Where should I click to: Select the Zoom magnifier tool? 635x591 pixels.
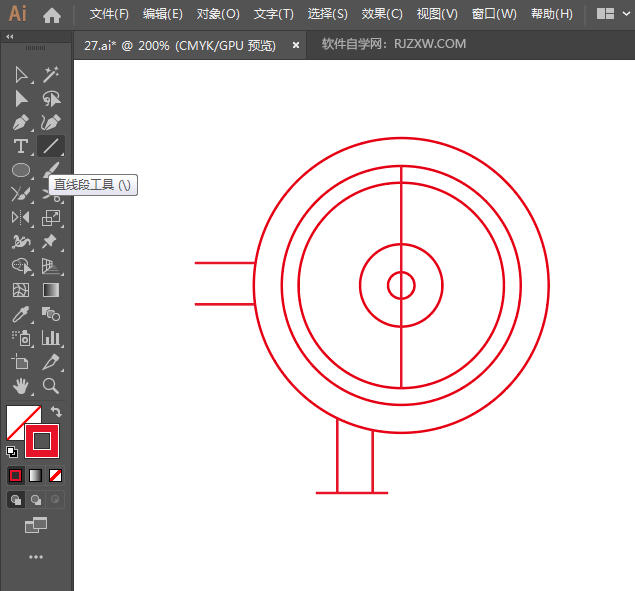tap(51, 386)
